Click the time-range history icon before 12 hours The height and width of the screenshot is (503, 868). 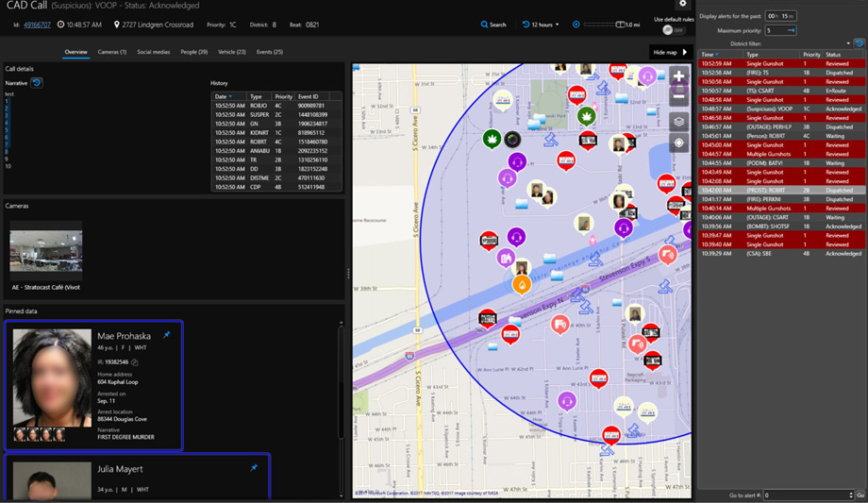coord(526,25)
